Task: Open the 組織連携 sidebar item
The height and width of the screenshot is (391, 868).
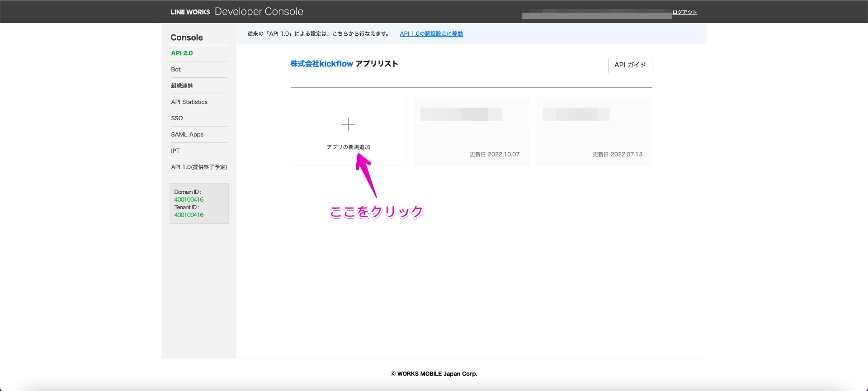Action: coord(182,85)
